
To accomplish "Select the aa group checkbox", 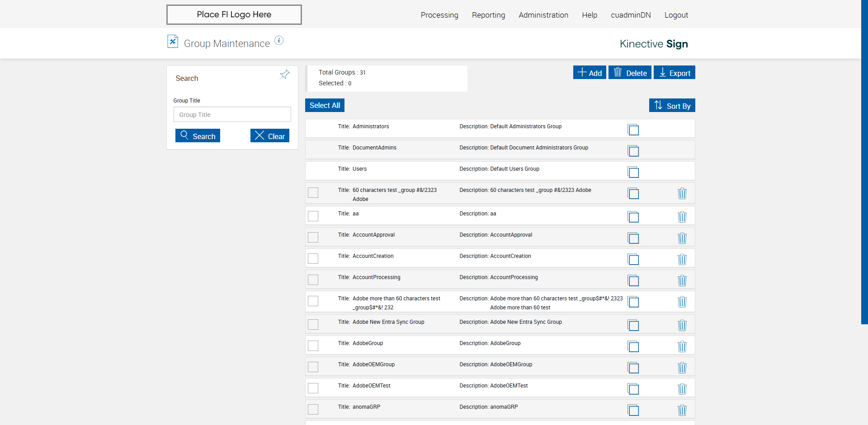I will 313,216.
